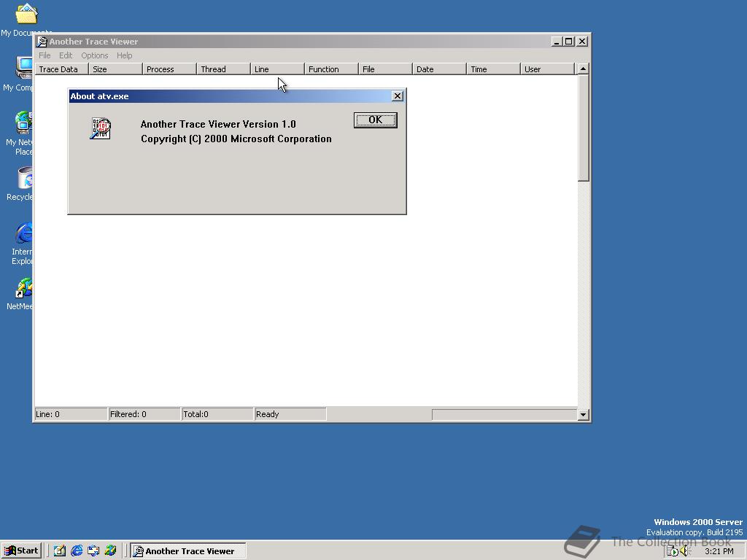Click the trace viewer icon in About dialog
The image size is (747, 560).
101,128
